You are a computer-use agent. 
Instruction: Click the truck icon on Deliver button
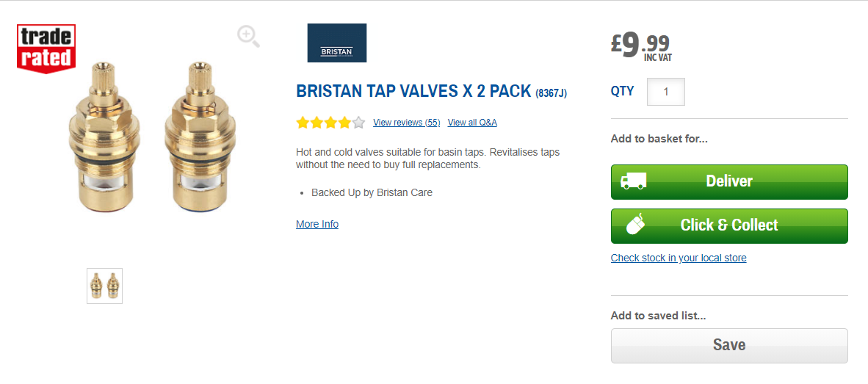click(633, 181)
